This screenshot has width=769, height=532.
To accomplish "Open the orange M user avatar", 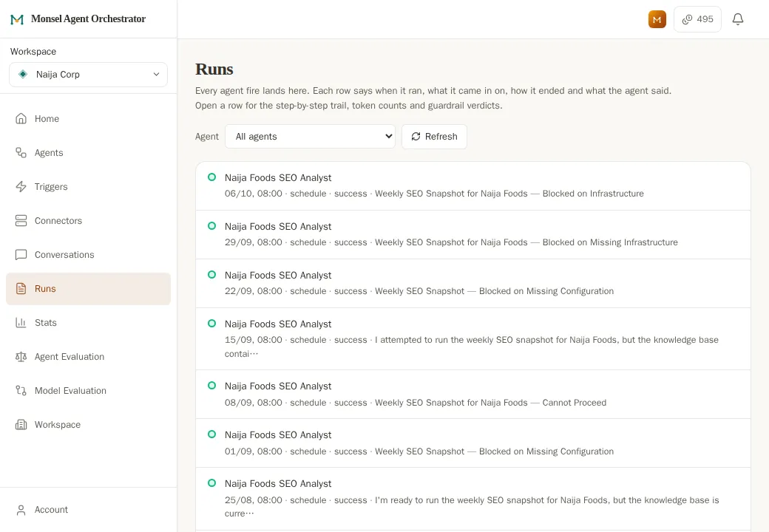I will (x=657, y=19).
